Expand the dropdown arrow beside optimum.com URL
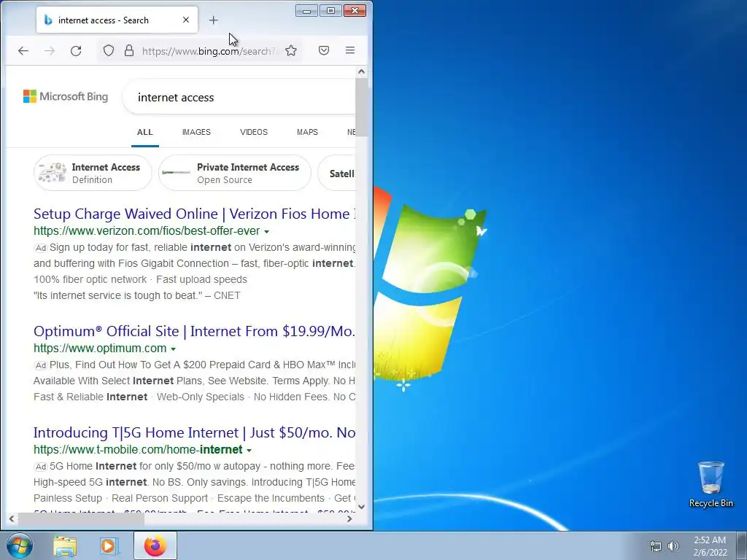Image resolution: width=747 pixels, height=560 pixels. [174, 349]
